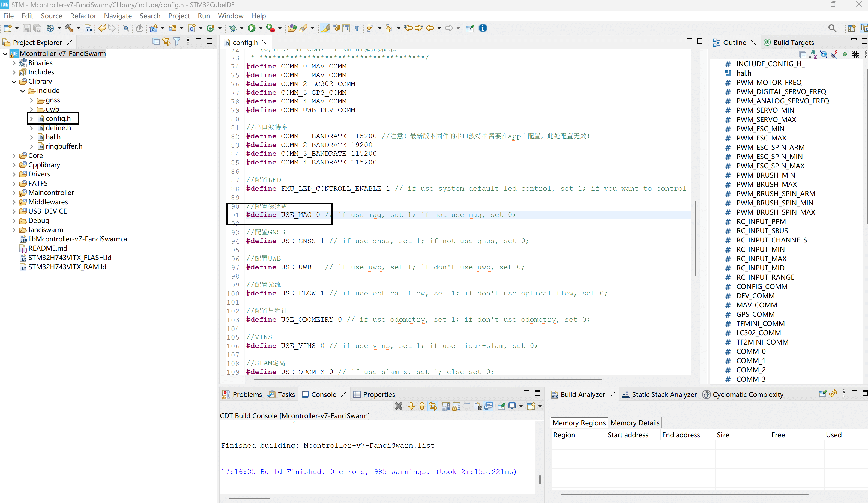The height and width of the screenshot is (503, 868).
Task: Open the Run button dropdown arrow
Action: coord(261,28)
